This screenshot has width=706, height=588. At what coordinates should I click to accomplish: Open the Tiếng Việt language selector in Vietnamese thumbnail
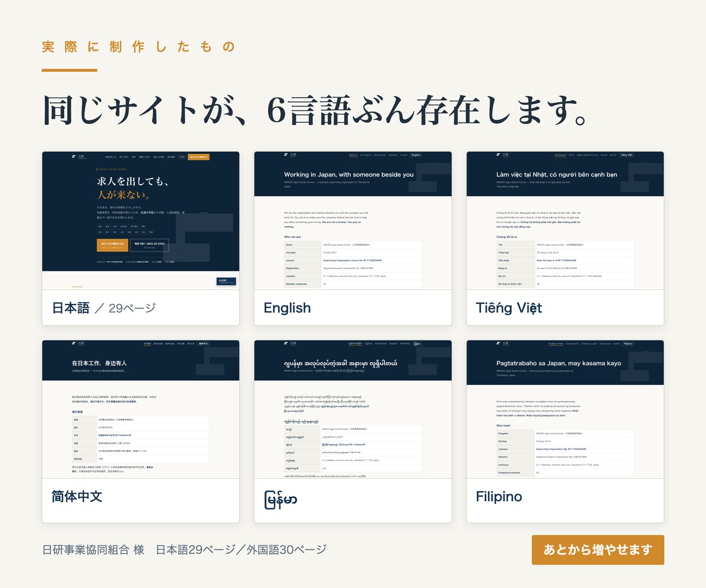[627, 155]
